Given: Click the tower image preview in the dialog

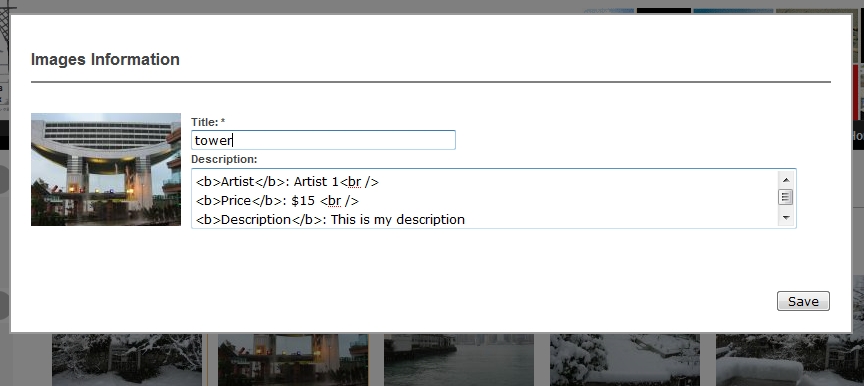Looking at the screenshot, I should pyautogui.click(x=106, y=169).
